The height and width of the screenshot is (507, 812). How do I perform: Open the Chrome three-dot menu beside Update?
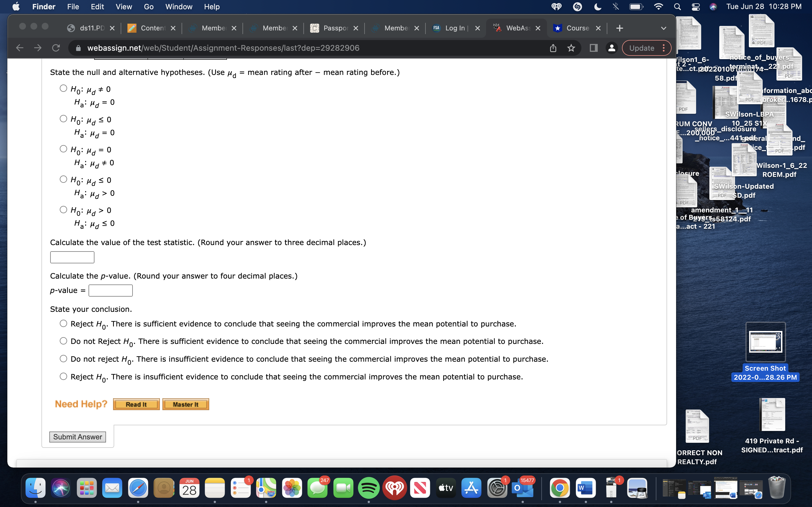[663, 48]
